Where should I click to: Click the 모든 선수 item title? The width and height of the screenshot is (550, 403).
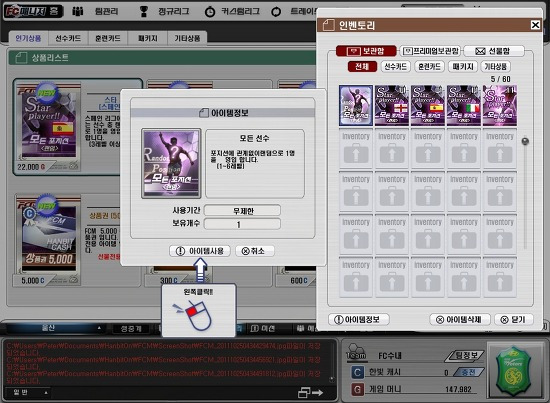tap(255, 138)
